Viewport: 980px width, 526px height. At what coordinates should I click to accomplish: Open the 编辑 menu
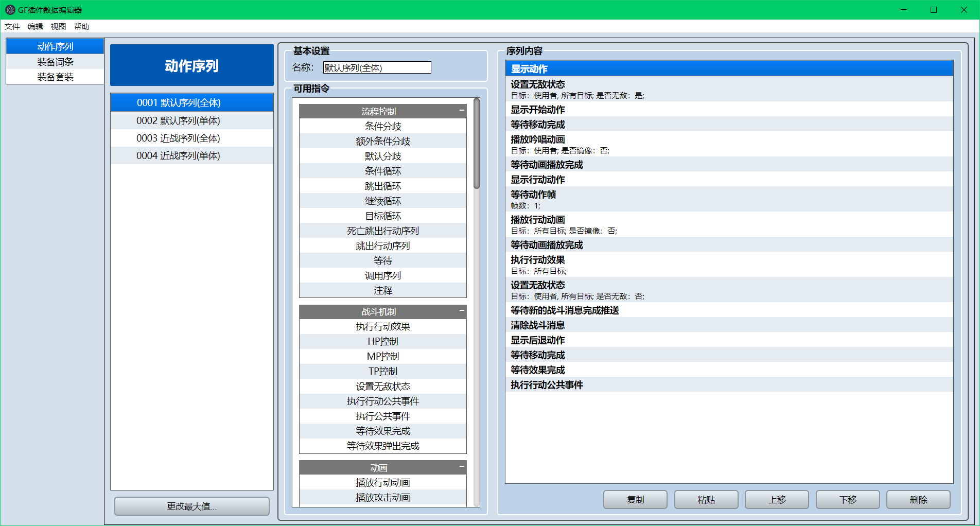click(x=36, y=27)
